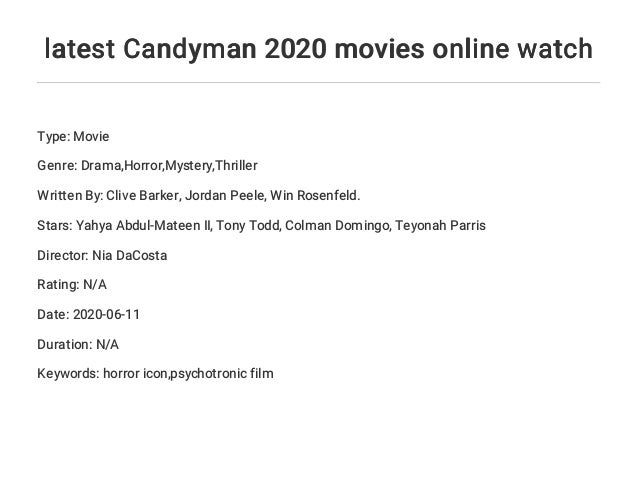638x479 pixels.
Task: Click the Genre line listing Drama,Horror,Mystery,Thriller
Action: (147, 166)
